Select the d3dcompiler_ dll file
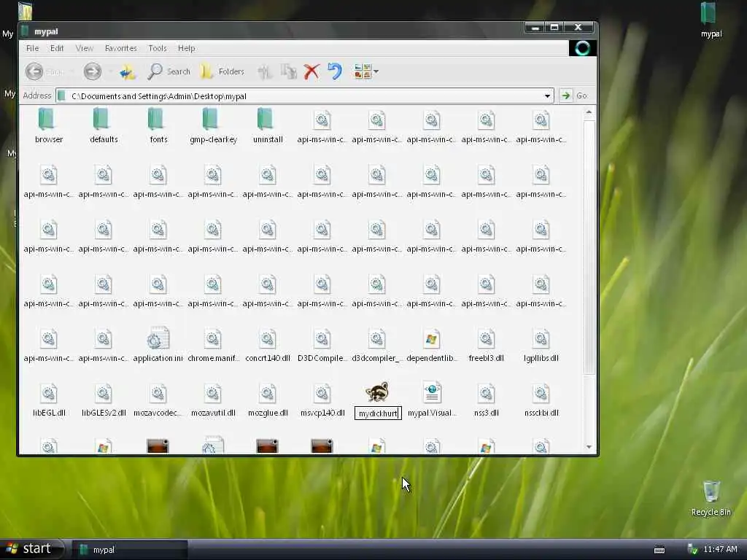Image resolution: width=747 pixels, height=560 pixels. 377,345
